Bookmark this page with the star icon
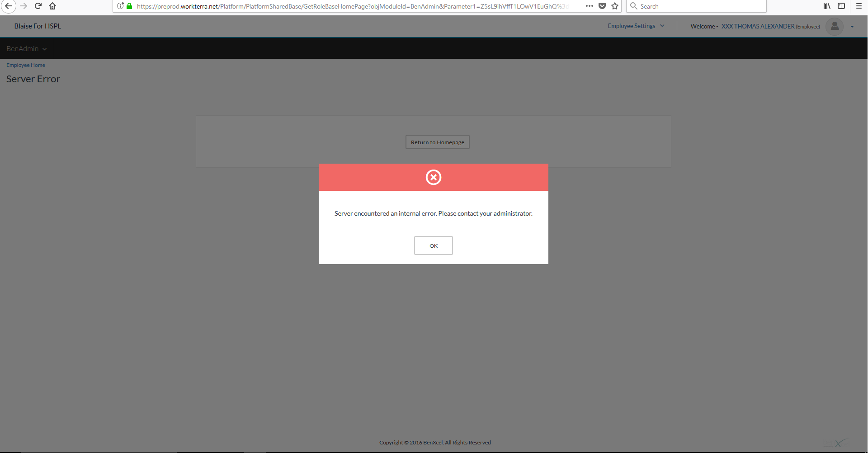 [x=615, y=6]
